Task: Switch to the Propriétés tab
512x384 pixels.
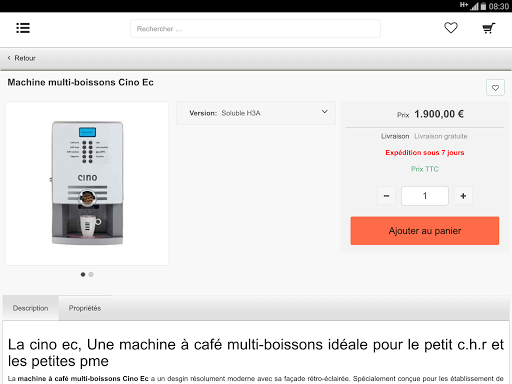Action: coord(85,308)
